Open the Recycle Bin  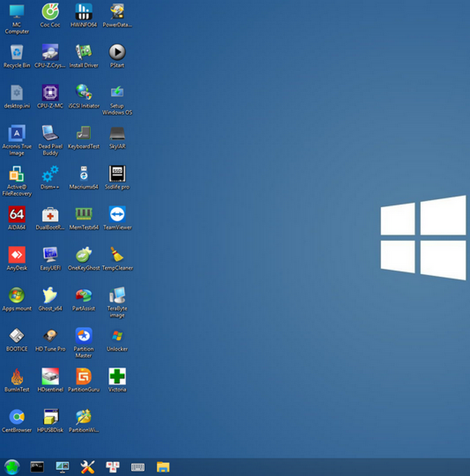(x=17, y=56)
